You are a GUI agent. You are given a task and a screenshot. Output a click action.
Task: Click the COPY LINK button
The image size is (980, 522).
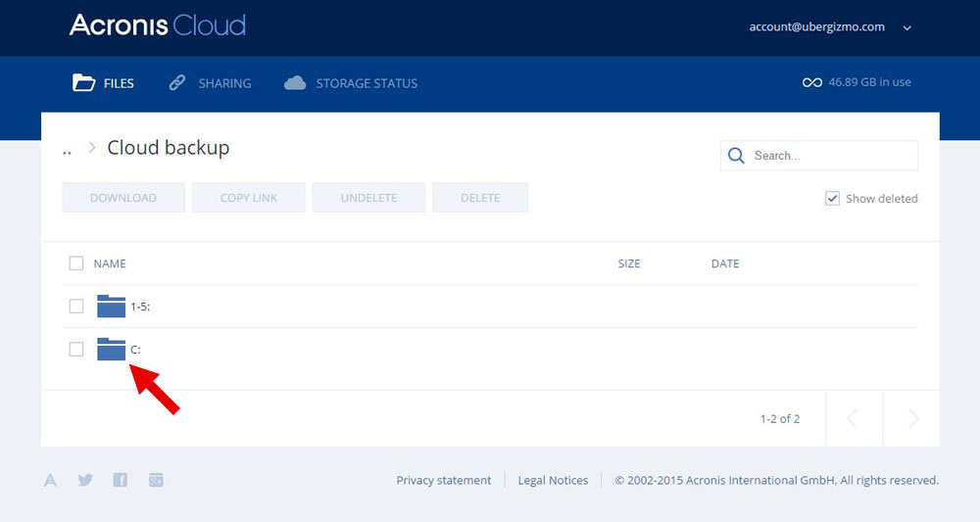[x=249, y=198]
